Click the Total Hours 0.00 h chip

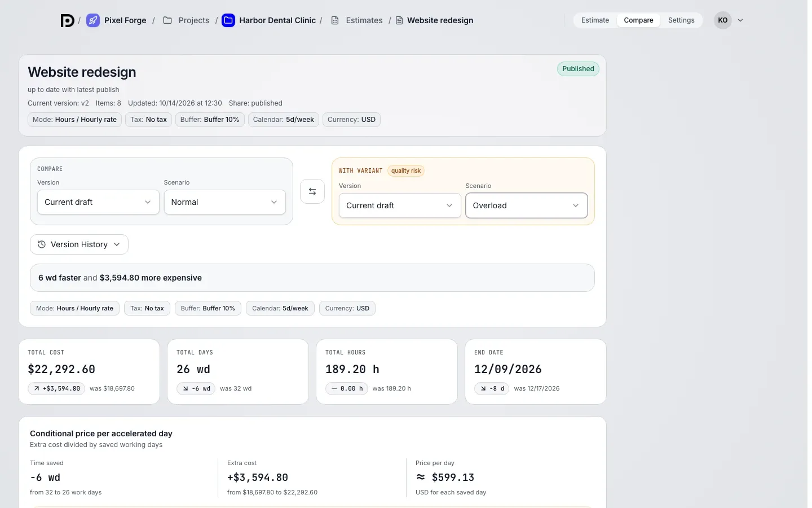tap(347, 388)
